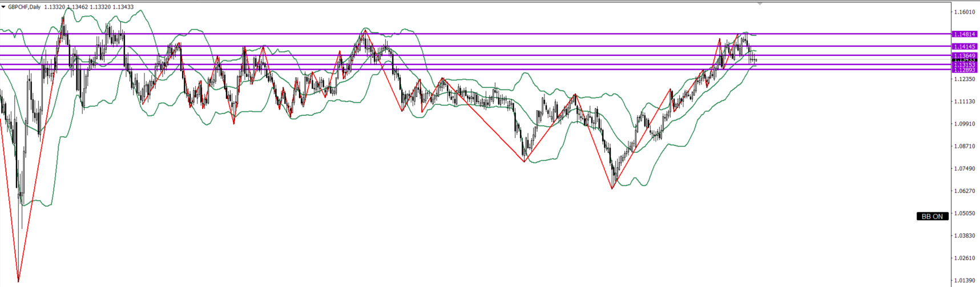This screenshot has width=980, height=287.
Task: Open the one-click trading arrow beside GBPCHF
Action: click(x=3, y=7)
